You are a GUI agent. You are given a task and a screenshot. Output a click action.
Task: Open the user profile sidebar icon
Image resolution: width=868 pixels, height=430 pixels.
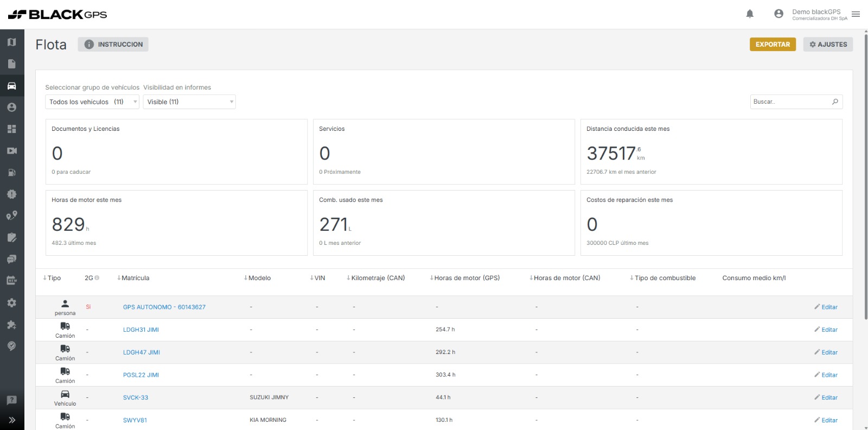point(12,107)
